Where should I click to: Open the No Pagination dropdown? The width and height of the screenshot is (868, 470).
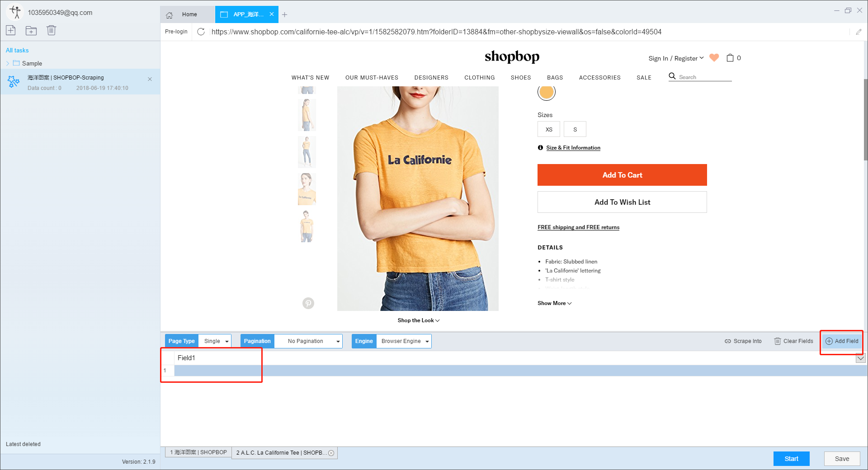[308, 341]
